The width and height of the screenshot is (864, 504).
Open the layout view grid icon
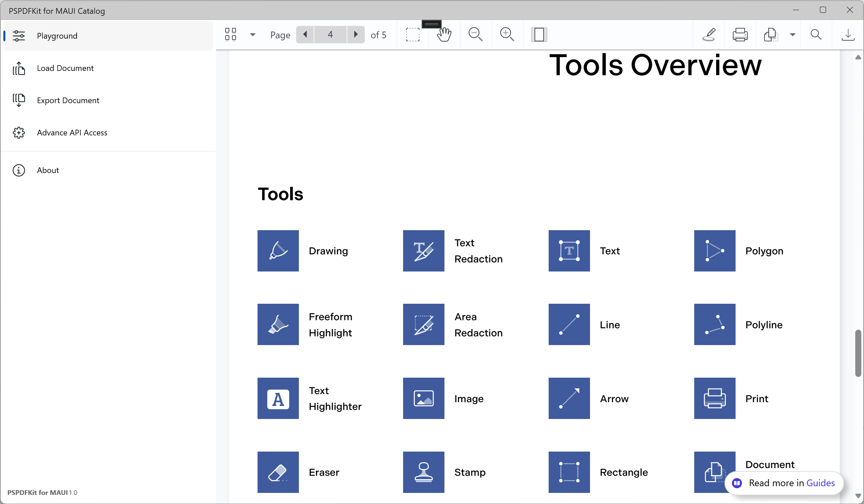pyautogui.click(x=230, y=35)
